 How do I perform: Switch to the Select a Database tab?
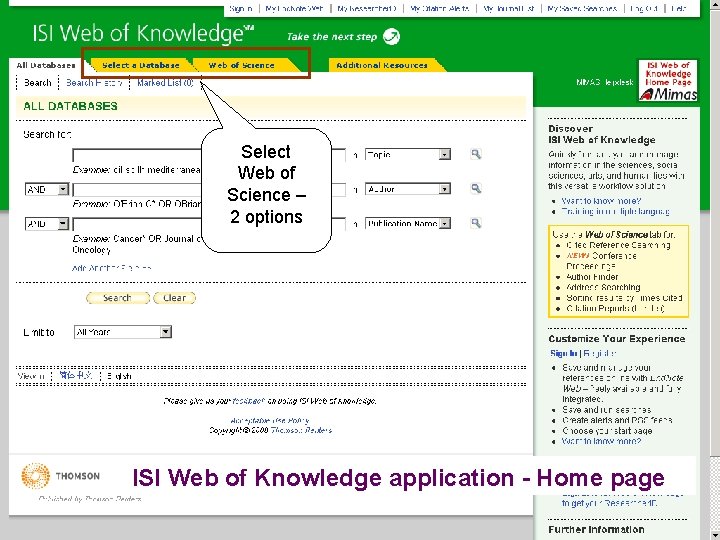[x=141, y=65]
